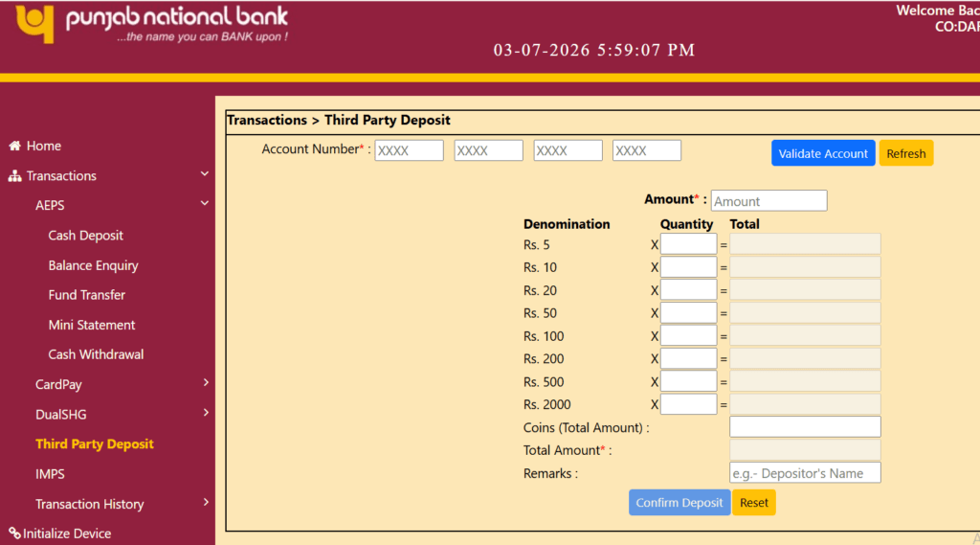Click the Home house icon

coord(15,146)
